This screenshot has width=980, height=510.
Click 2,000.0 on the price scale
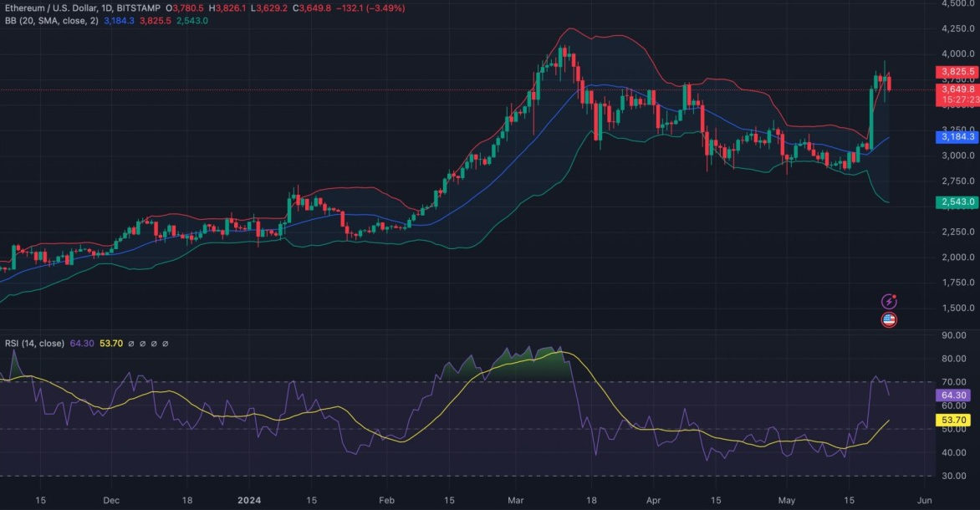tap(958, 257)
